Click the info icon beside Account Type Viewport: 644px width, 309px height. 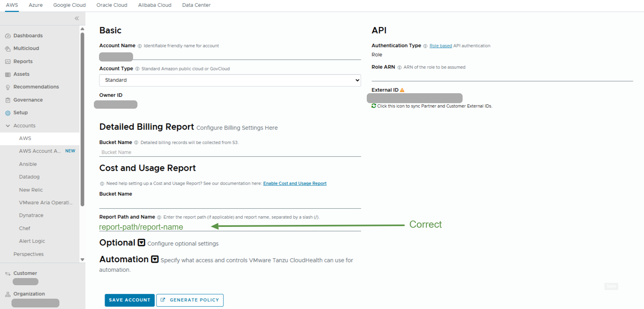tap(137, 69)
